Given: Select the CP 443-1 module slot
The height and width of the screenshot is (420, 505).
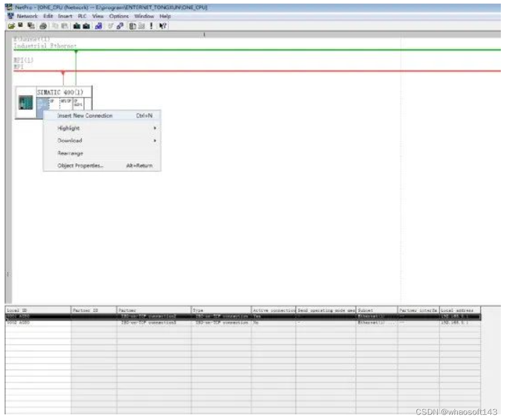Looking at the screenshot, I should click(78, 103).
